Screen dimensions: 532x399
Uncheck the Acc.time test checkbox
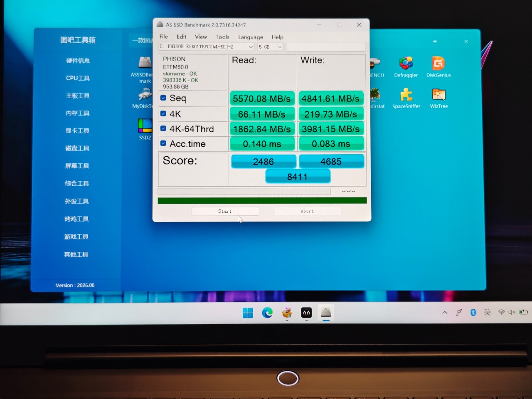coord(163,143)
